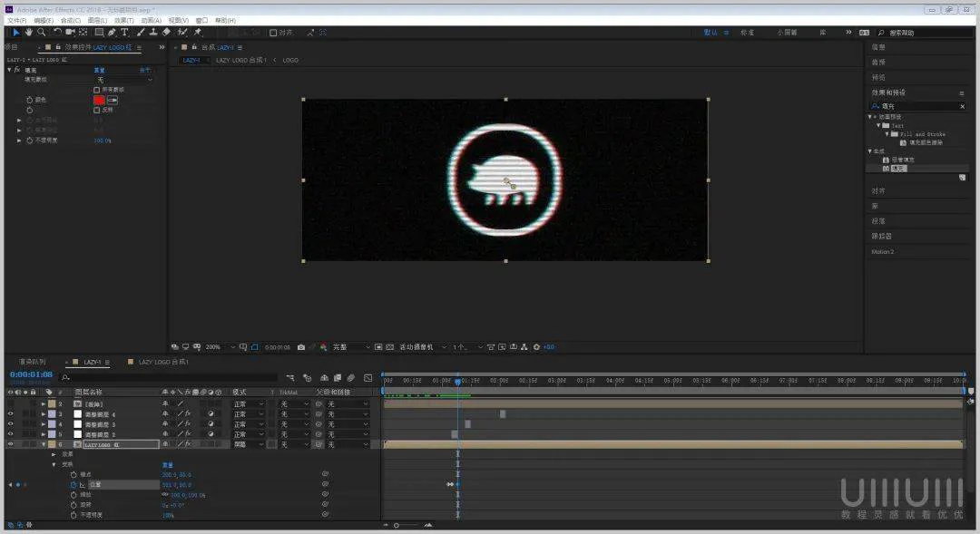Select the arrow Selection tool
980x534 pixels.
[15, 33]
